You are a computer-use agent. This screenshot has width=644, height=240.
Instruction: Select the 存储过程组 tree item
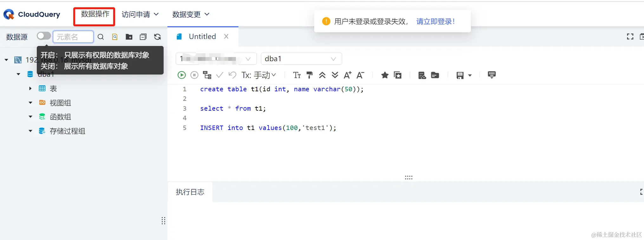point(67,131)
